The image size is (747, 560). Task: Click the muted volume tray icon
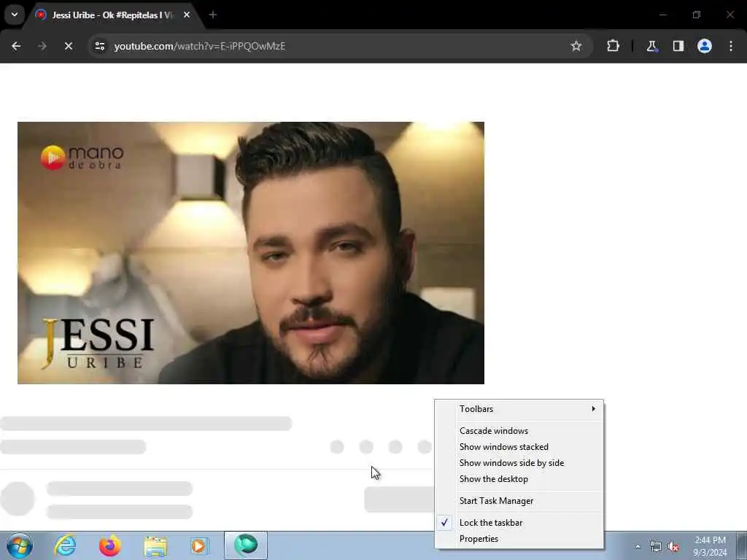click(x=673, y=547)
